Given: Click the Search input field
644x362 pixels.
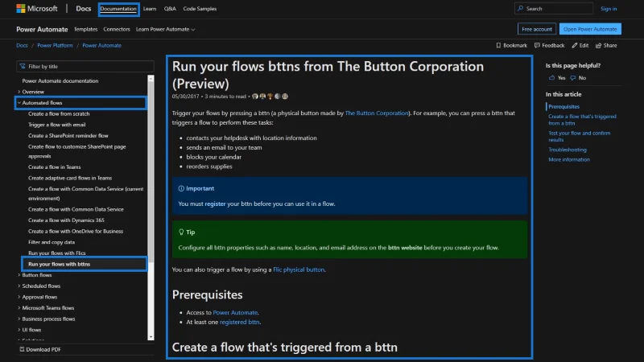Looking at the screenshot, I should pyautogui.click(x=553, y=9).
